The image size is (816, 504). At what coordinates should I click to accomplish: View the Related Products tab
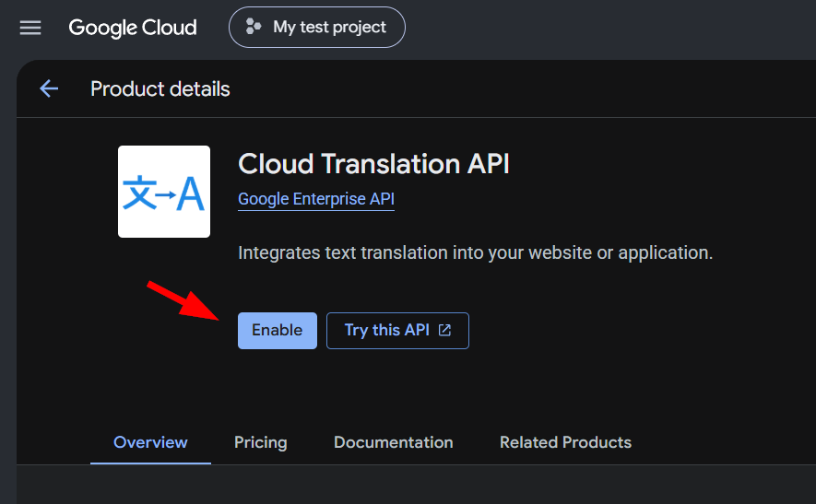click(x=566, y=442)
